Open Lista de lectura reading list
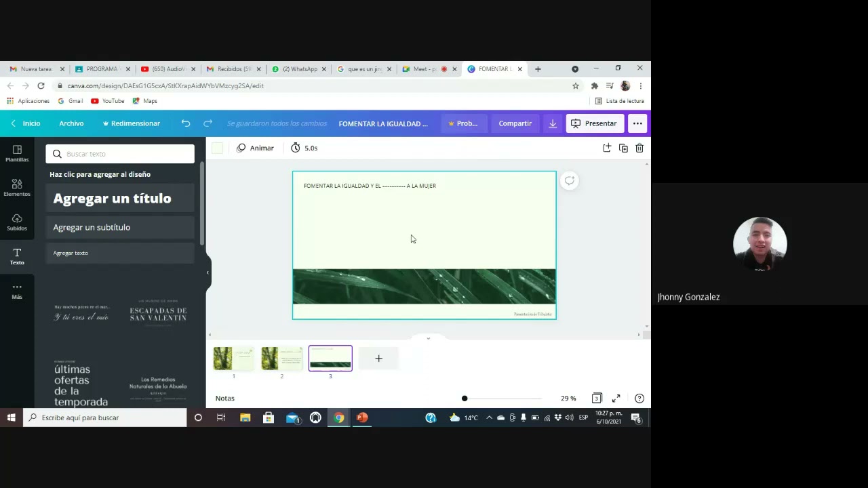The height and width of the screenshot is (488, 868). [619, 101]
